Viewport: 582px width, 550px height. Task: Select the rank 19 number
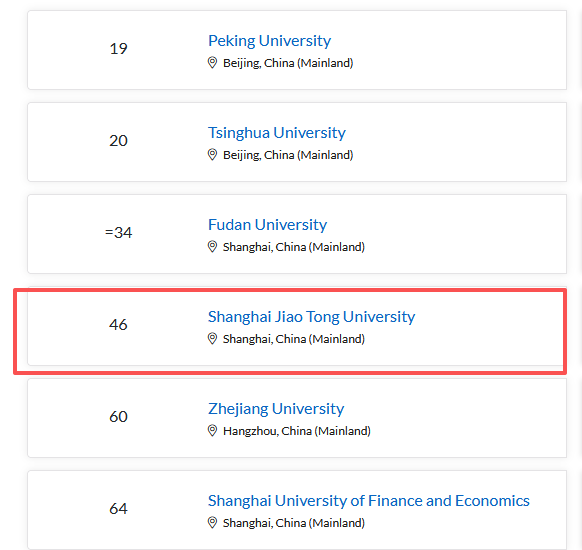point(118,49)
